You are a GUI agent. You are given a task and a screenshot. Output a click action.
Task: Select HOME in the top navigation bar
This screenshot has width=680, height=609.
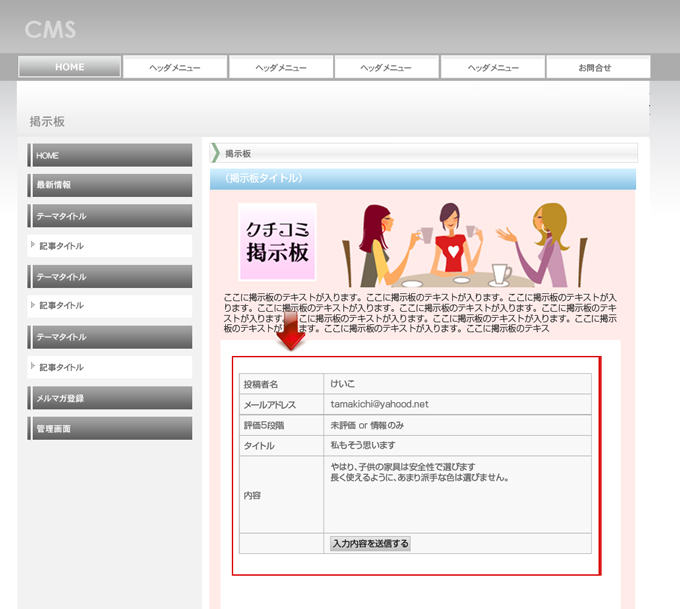[70, 67]
